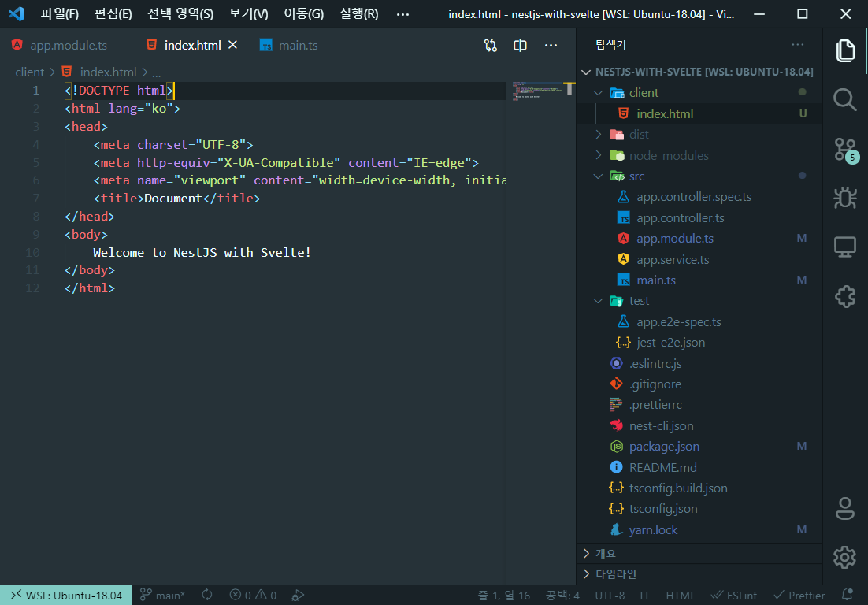
Task: Collapse the test folder
Action: click(x=599, y=301)
